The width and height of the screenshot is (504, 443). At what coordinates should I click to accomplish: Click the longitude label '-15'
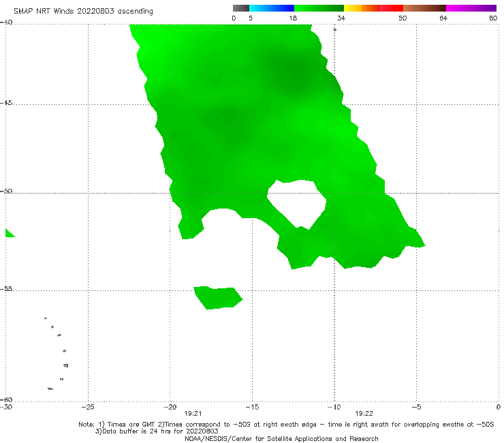click(252, 407)
